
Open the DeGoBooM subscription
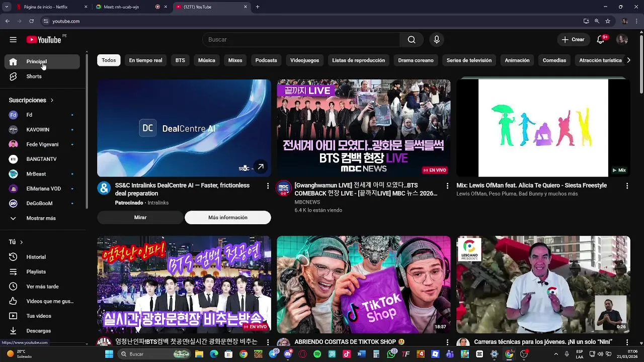pos(42,203)
